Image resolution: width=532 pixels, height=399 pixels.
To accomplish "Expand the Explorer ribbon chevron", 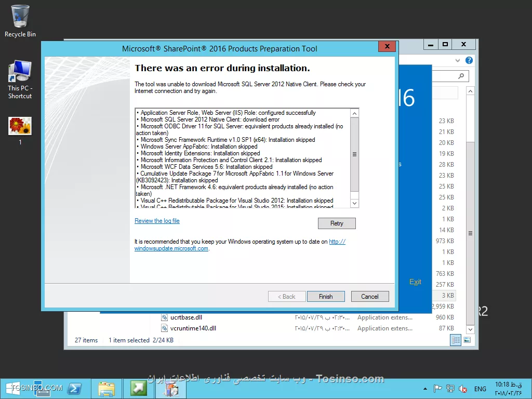I will [x=458, y=60].
